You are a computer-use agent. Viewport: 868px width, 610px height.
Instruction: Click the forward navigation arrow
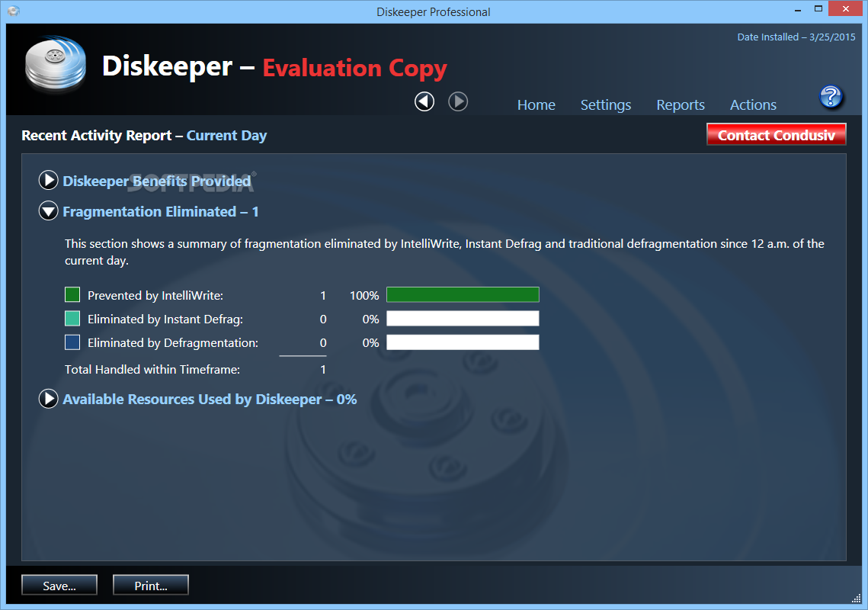coord(458,101)
